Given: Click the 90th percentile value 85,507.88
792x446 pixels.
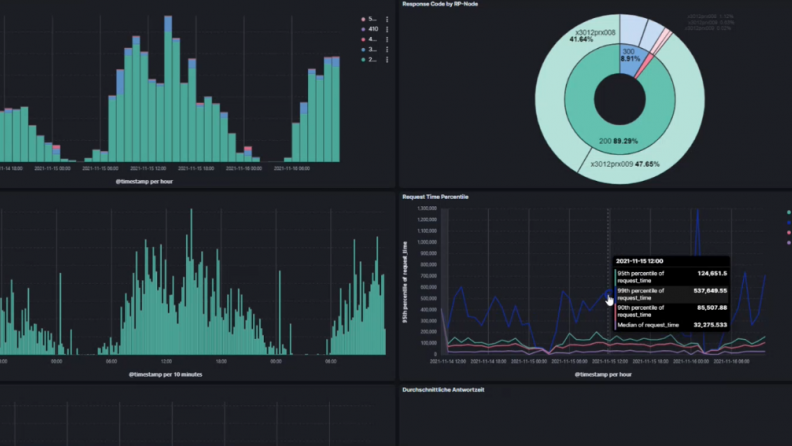Looking at the screenshot, I should [712, 308].
